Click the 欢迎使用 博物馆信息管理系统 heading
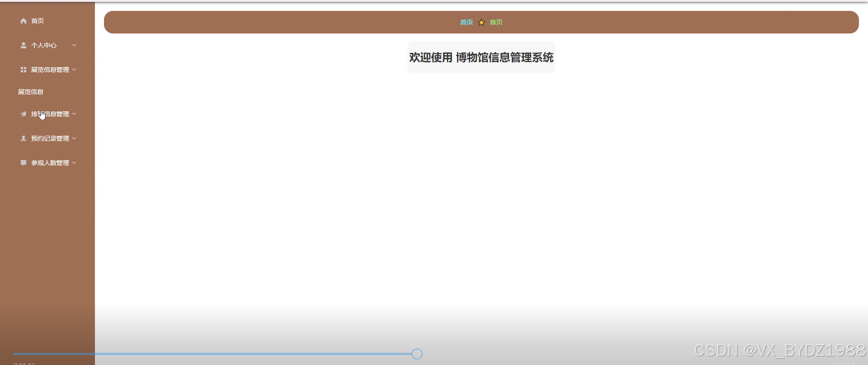The image size is (868, 365). tap(481, 57)
